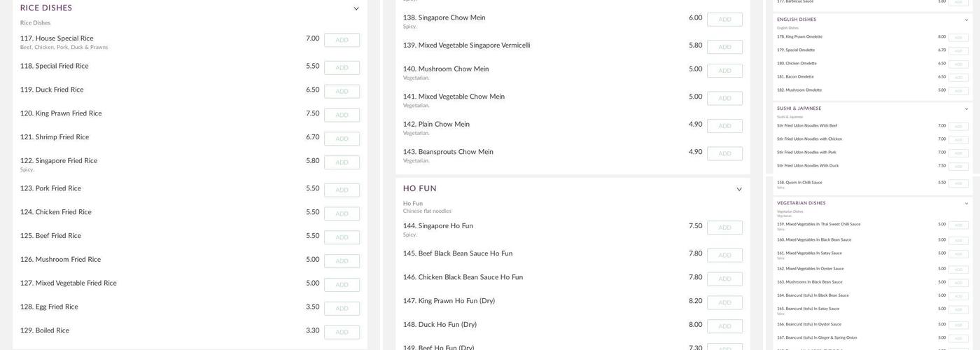
Task: Add Mushrooms In Black Bean Sauce
Action: coord(958,283)
